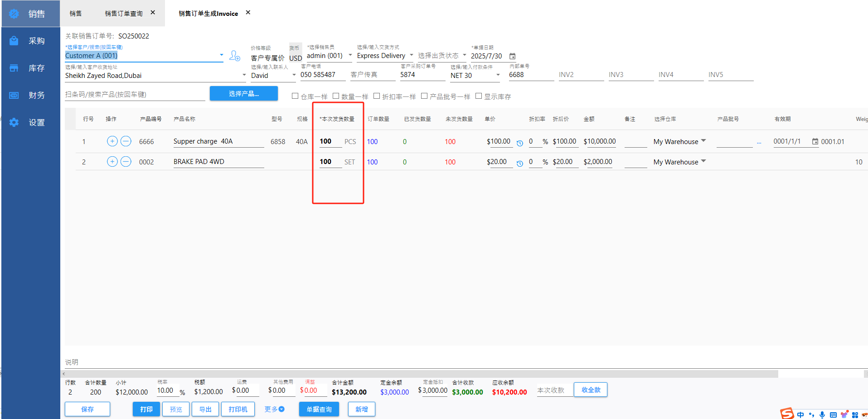Viewport: 868px width, 419px height.
Task: Click the microphone icon in system tray
Action: (822, 414)
